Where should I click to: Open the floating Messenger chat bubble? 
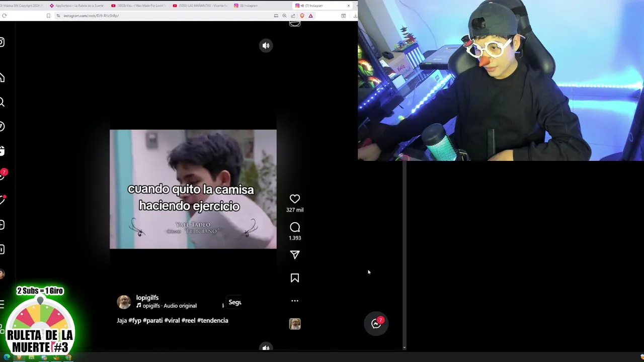point(376,324)
